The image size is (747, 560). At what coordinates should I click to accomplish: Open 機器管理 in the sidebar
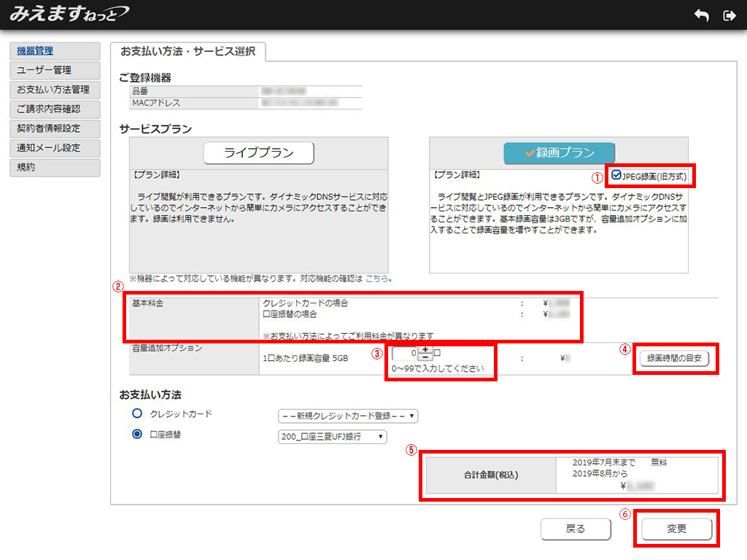pos(55,51)
